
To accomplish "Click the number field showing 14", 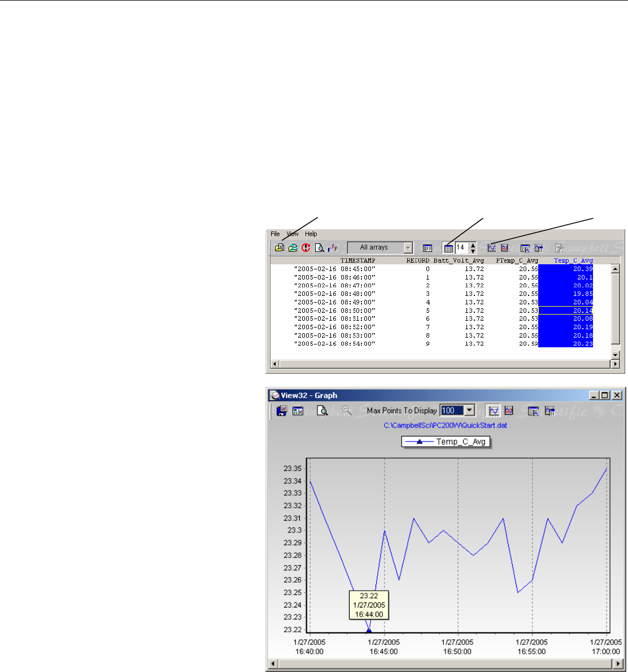I will point(462,248).
